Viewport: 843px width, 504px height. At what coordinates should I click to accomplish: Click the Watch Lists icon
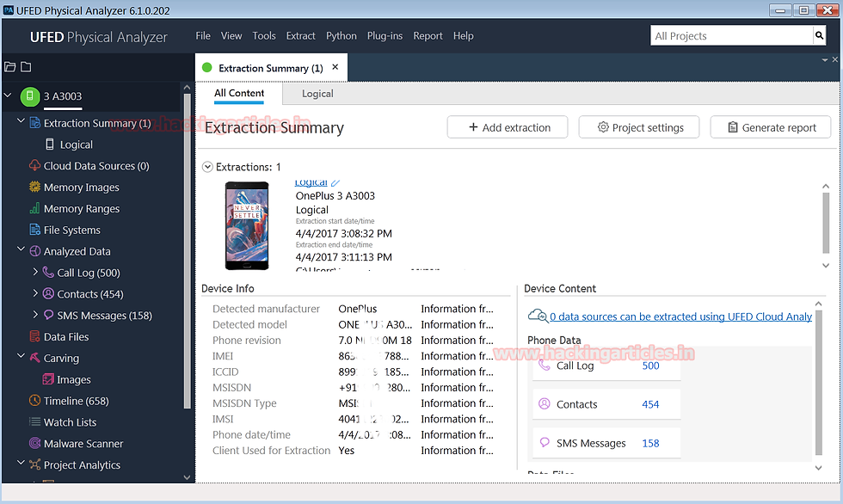click(35, 421)
